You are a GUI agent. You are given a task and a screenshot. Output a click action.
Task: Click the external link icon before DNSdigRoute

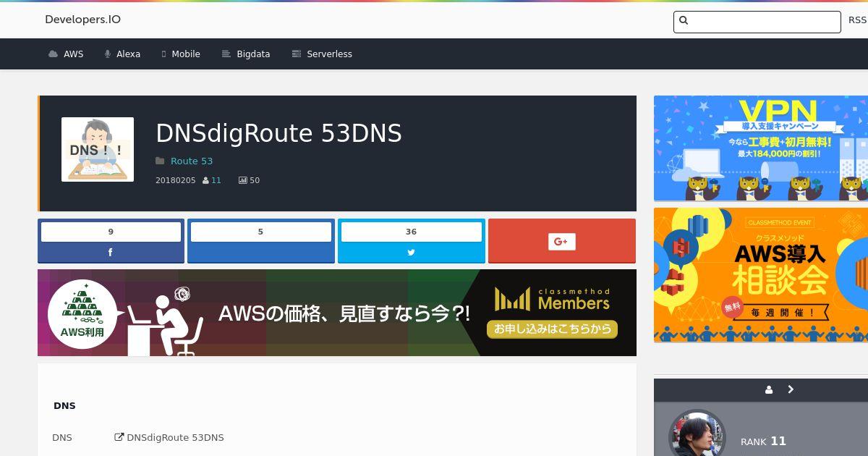119,437
